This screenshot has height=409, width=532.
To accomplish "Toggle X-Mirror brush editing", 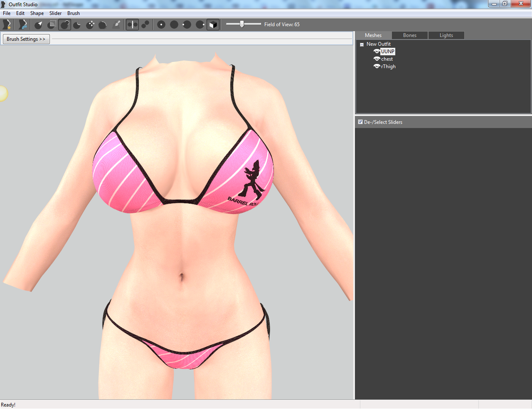I will point(132,25).
